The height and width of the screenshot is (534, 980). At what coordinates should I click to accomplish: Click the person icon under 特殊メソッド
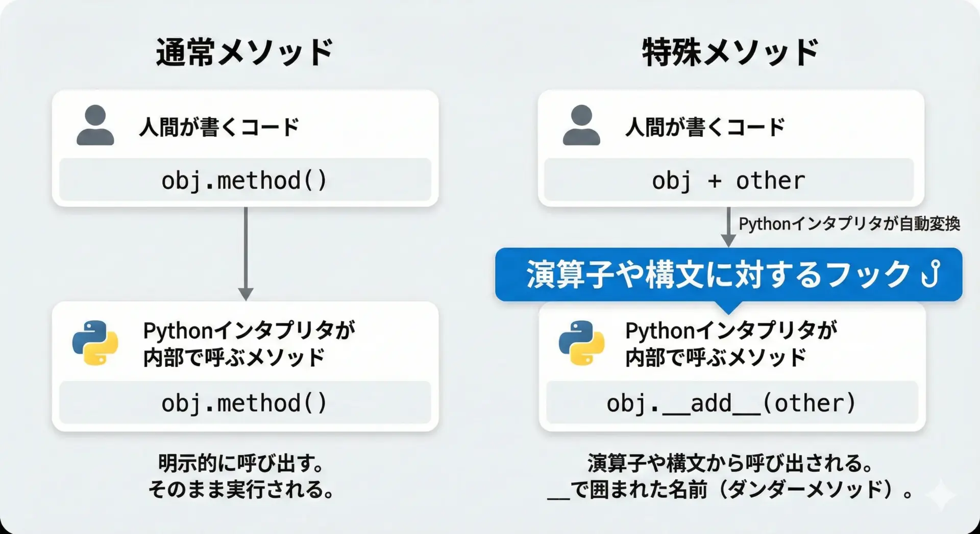[x=581, y=125]
